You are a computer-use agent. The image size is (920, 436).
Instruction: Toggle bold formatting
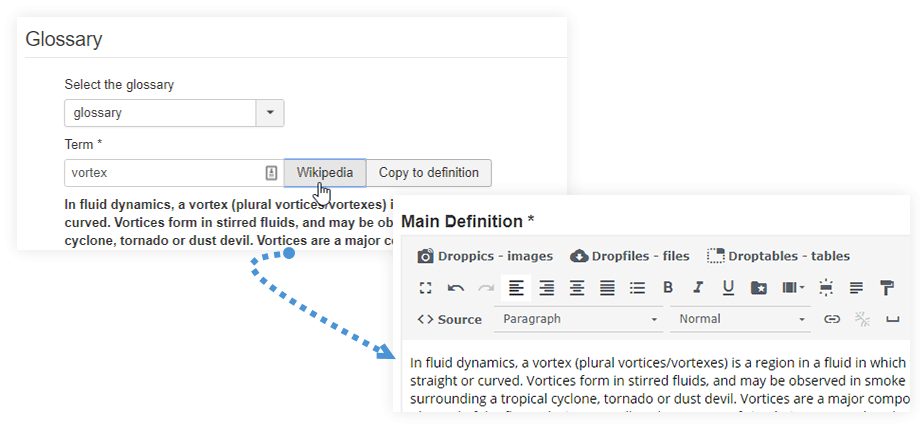pos(668,288)
